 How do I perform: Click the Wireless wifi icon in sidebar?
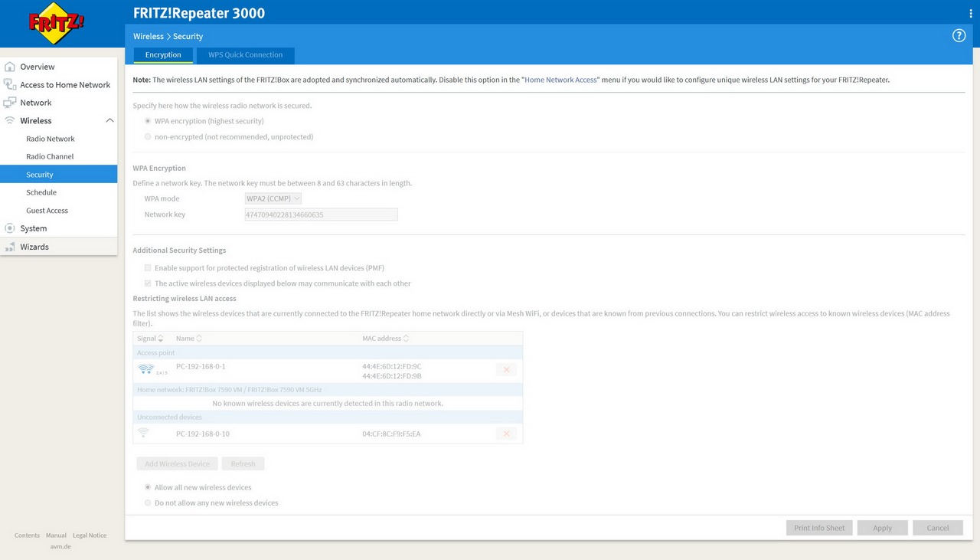[x=10, y=120]
